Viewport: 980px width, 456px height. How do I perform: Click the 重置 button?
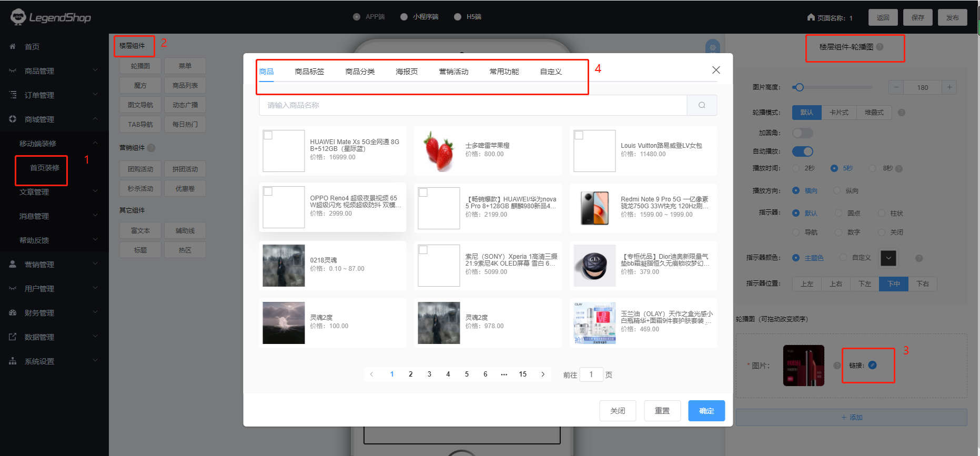pos(662,411)
